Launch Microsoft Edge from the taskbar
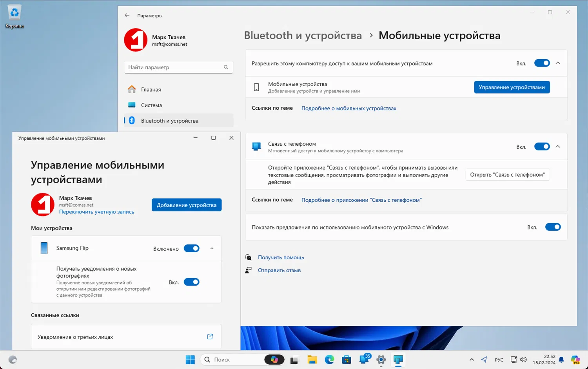Viewport: 588px width, 369px height. [x=329, y=360]
